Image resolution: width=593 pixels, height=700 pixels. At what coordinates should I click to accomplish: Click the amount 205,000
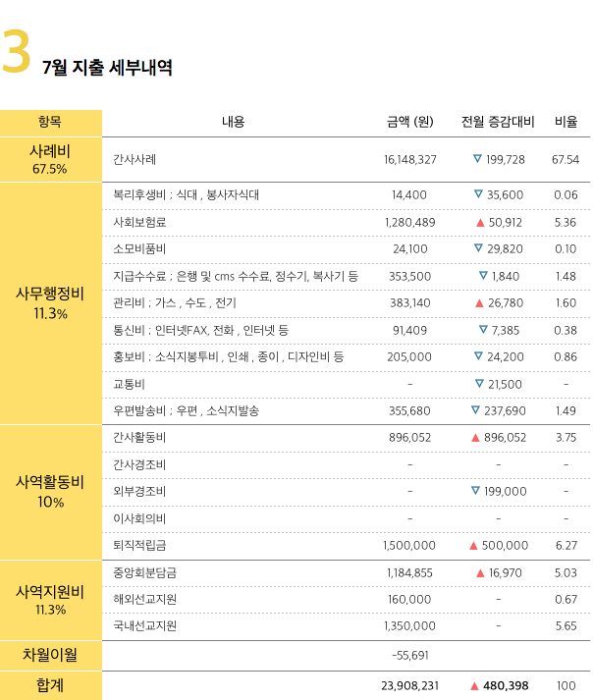click(x=409, y=357)
